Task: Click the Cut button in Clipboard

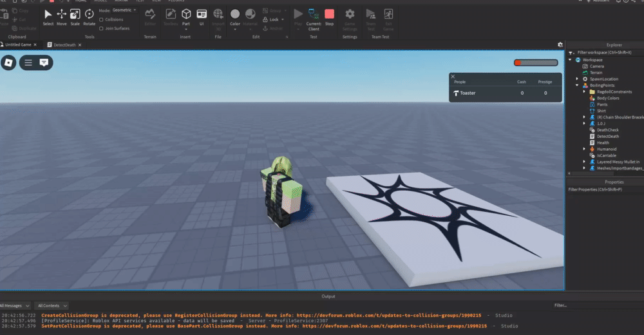Action: point(19,19)
